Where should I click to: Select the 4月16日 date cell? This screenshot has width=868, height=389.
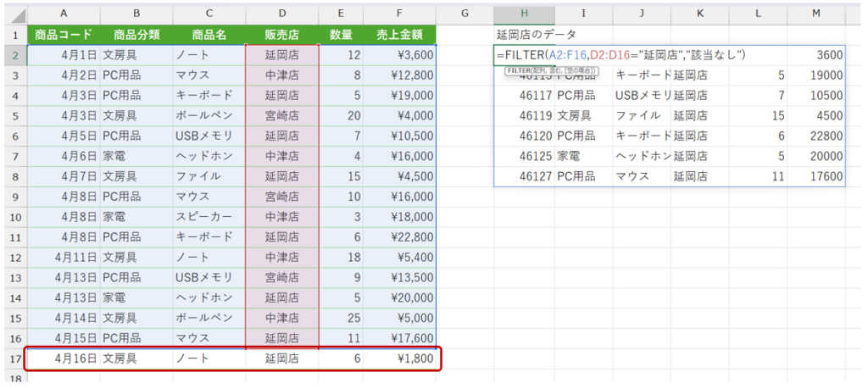click(63, 358)
